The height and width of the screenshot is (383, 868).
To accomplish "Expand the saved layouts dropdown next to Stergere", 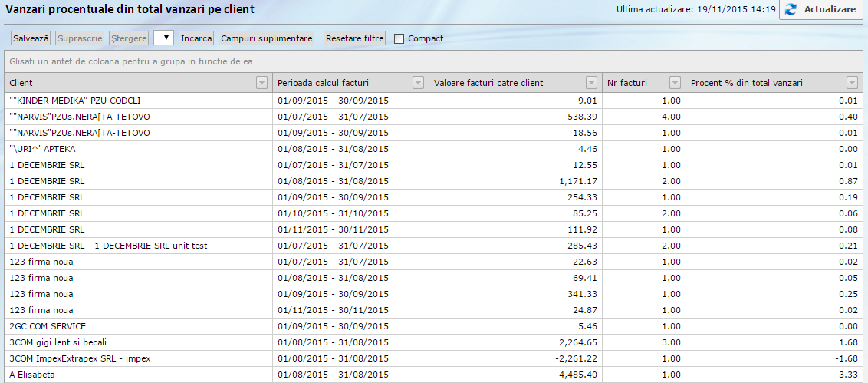I will [163, 38].
